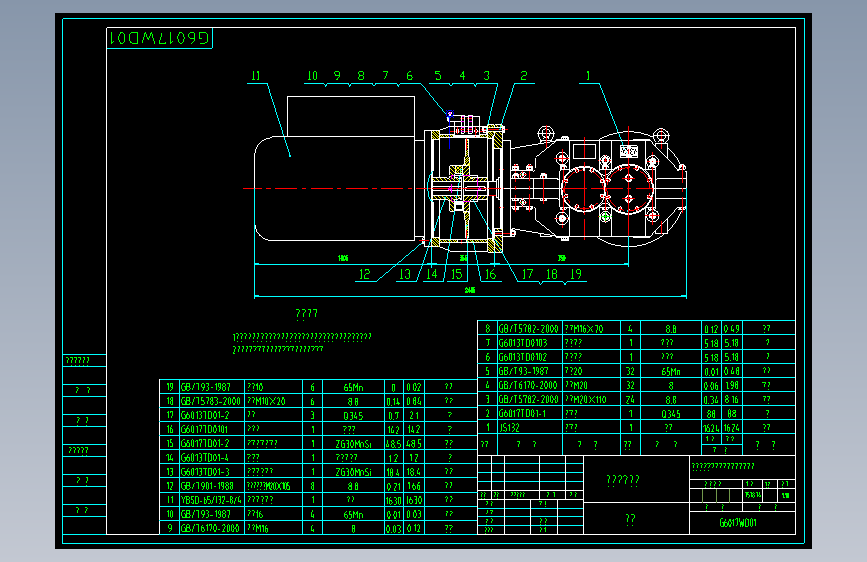Screen dimensions: 867x562
Task: Click the quantity 24 cell in row 3
Action: 630,399
